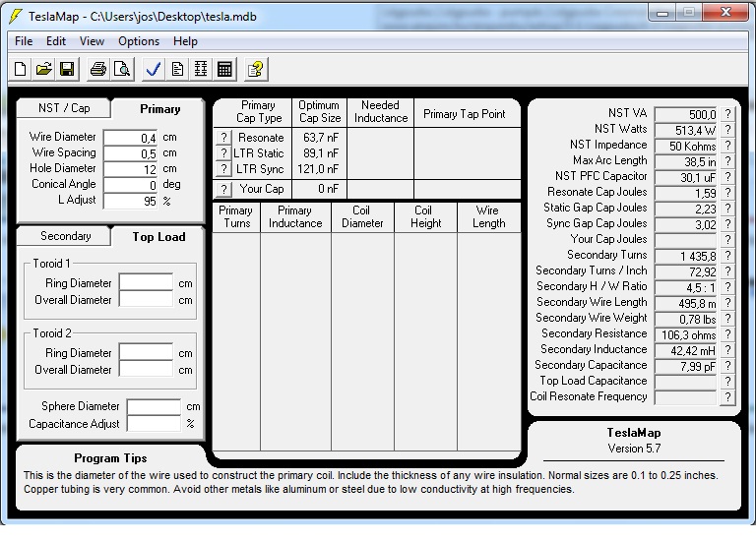Screen dimensions: 756x541
Task: Close the TeslaMap window
Action: (x=725, y=13)
